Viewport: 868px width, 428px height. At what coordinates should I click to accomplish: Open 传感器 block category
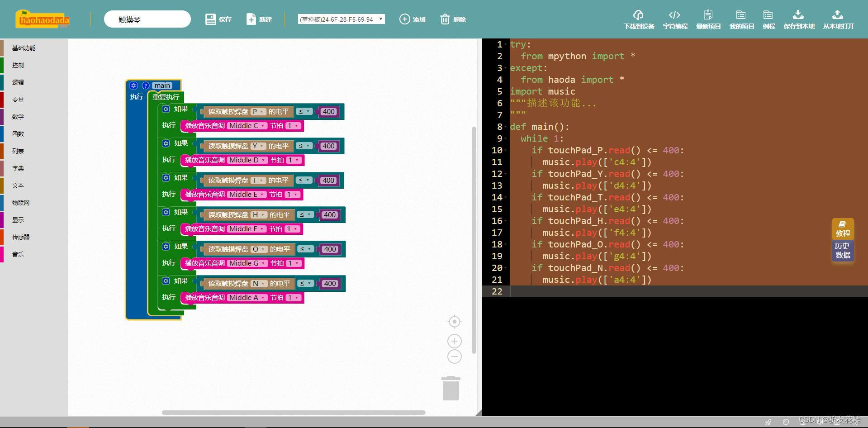21,237
